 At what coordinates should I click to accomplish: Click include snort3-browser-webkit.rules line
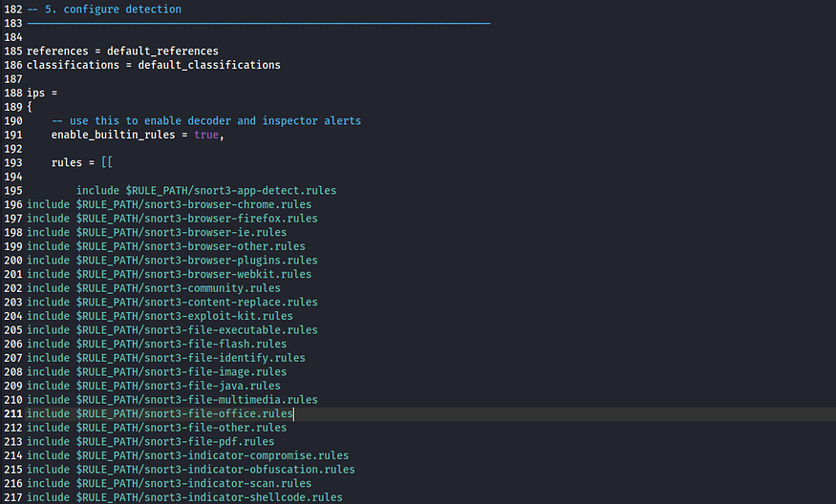[x=169, y=274]
